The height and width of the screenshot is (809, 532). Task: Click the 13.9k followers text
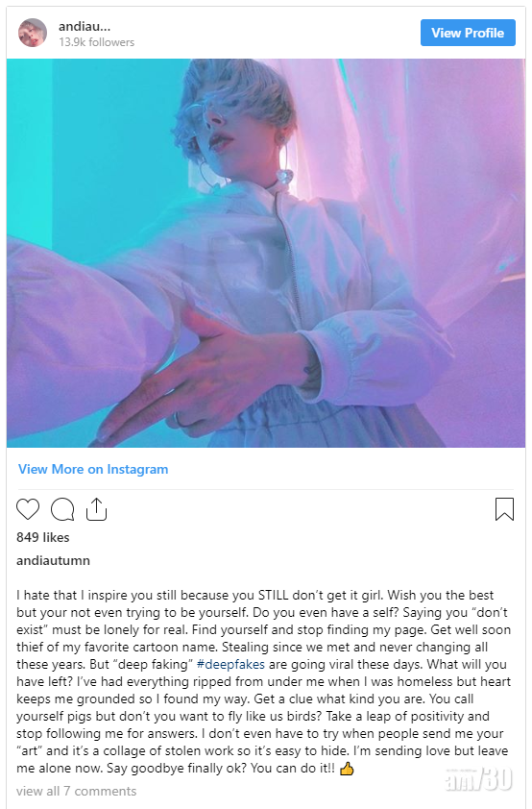[96, 42]
